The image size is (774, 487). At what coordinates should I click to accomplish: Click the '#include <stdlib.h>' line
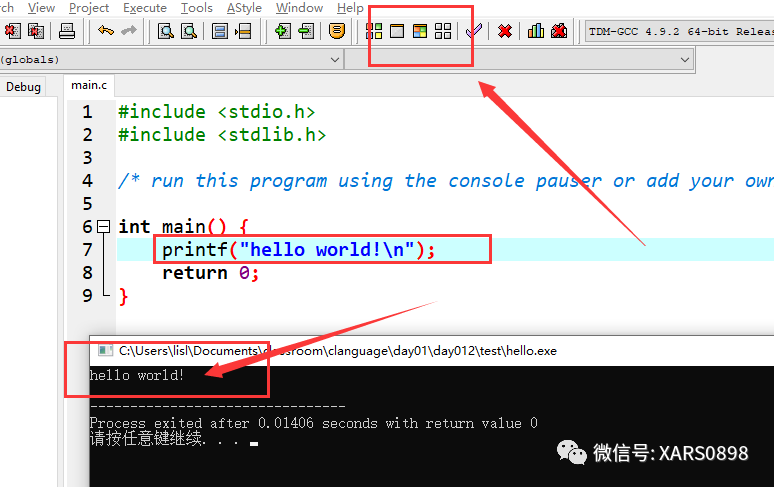[x=222, y=135]
